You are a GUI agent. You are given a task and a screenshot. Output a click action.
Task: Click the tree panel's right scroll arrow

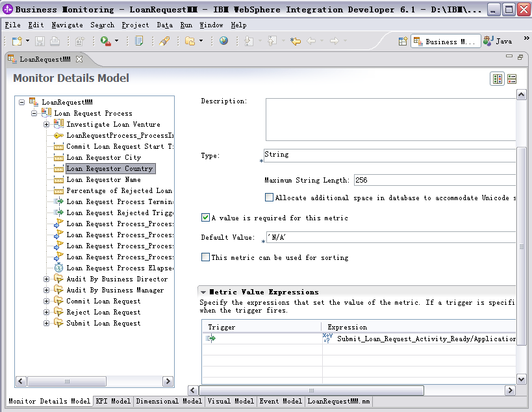[x=168, y=381]
